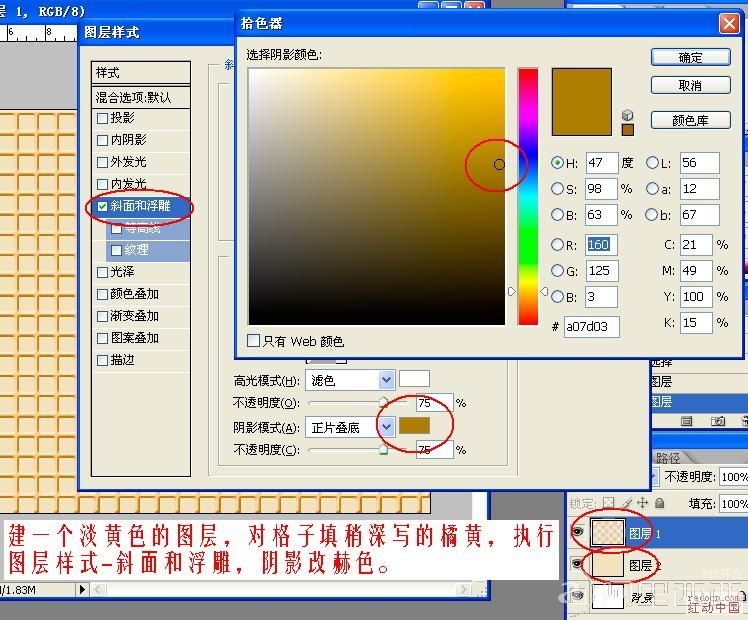Adjust highlight 不透明度(O) opacity slider handle

383,401
